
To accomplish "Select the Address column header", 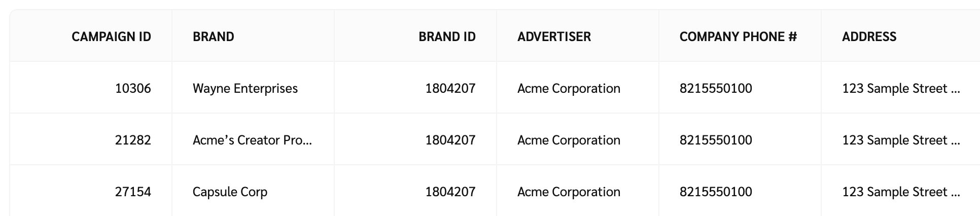I will coord(869,37).
